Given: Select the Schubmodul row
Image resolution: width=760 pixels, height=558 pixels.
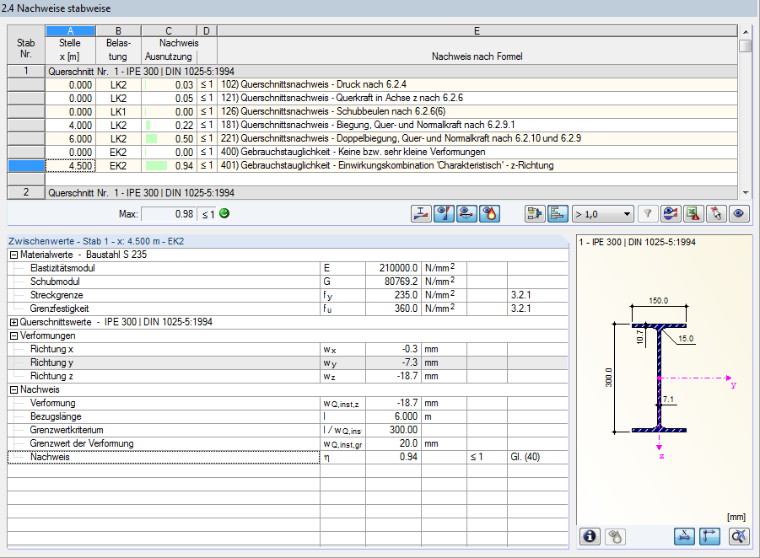Looking at the screenshot, I should tap(288, 282).
